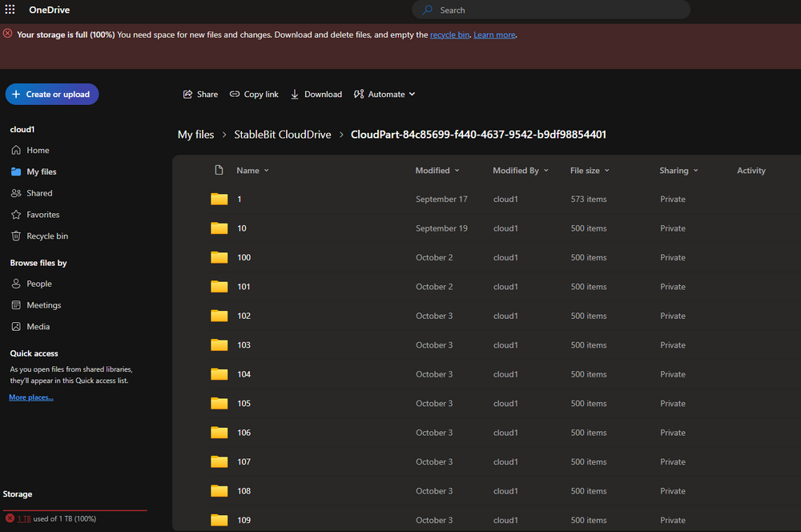Open My files from the sidebar
The height and width of the screenshot is (532, 801).
point(39,171)
